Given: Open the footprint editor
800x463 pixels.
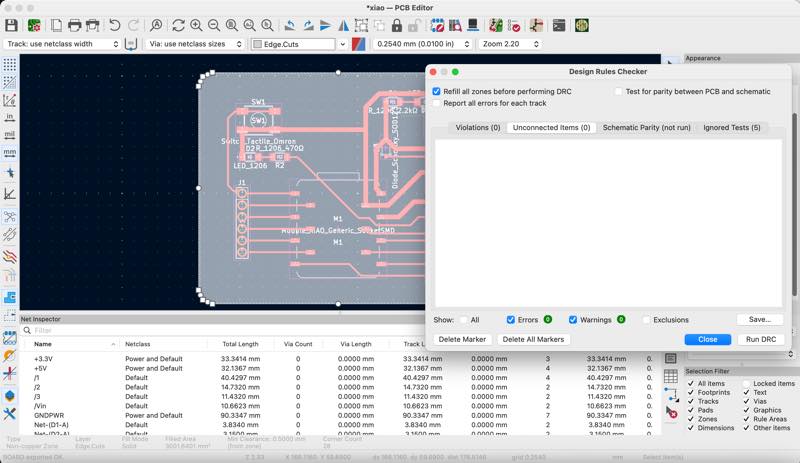Looking at the screenshot, I should 437,25.
